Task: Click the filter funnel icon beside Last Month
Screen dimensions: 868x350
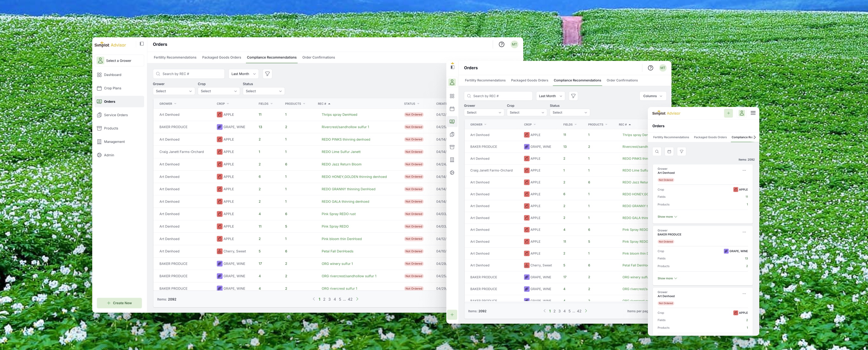Action: pyautogui.click(x=267, y=74)
